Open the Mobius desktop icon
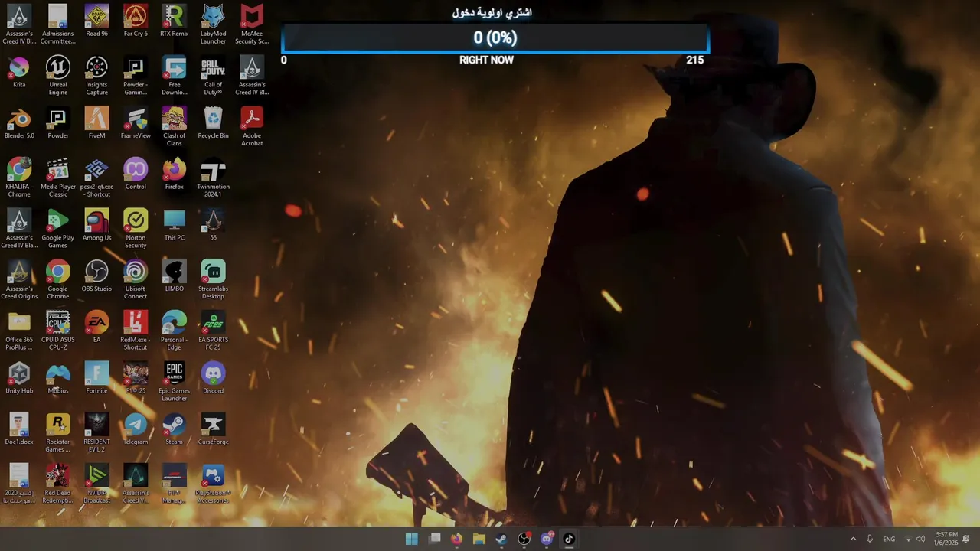980x551 pixels. [58, 379]
